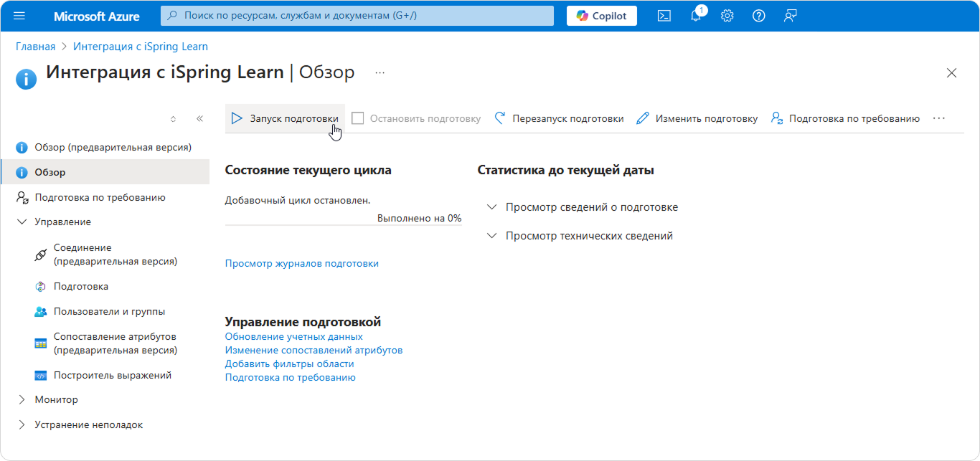Screen dimensions: 980x461
Task: Click 'Выполнено на 0%' text
Action: click(419, 218)
